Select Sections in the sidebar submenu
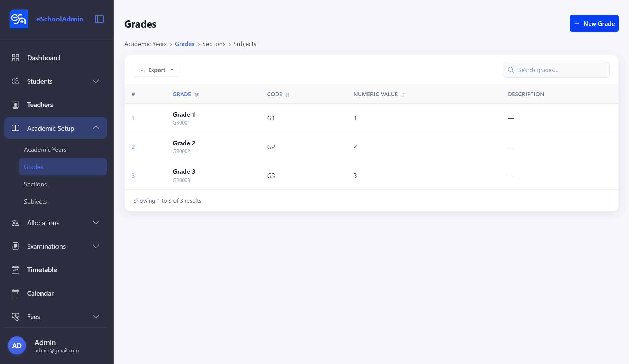Screen dimensions: 629x364 (63, 184)
